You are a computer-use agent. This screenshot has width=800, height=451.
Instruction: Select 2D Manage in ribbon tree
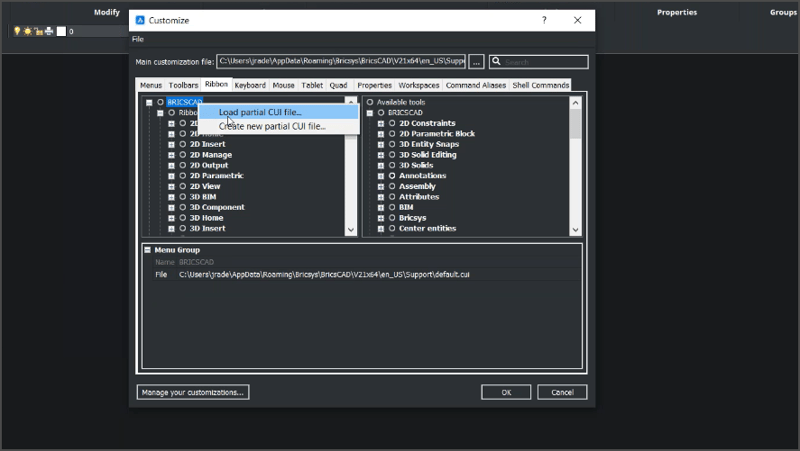pos(211,155)
